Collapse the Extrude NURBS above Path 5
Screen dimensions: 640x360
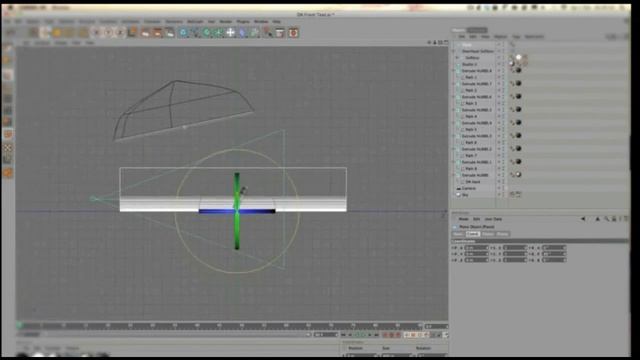[x=453, y=123]
